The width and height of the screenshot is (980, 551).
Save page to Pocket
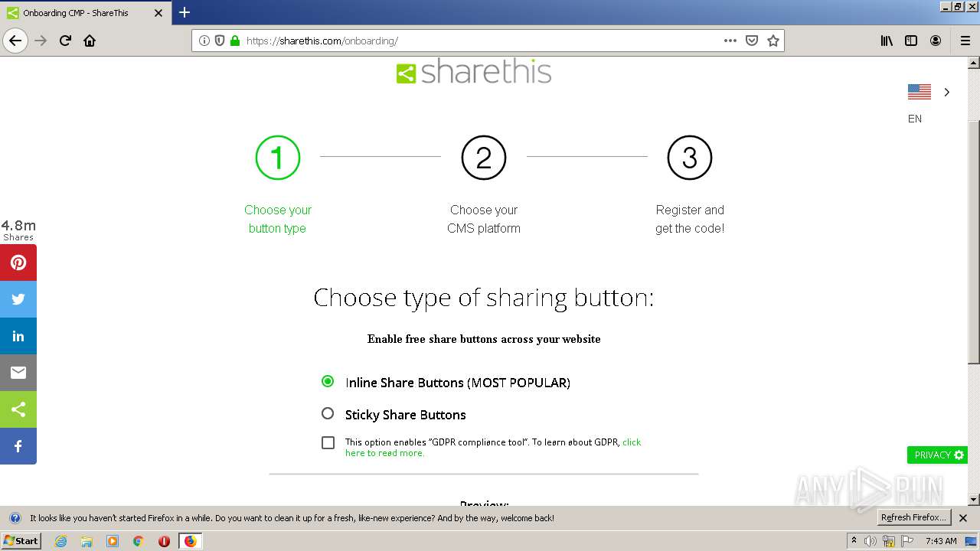tap(752, 41)
